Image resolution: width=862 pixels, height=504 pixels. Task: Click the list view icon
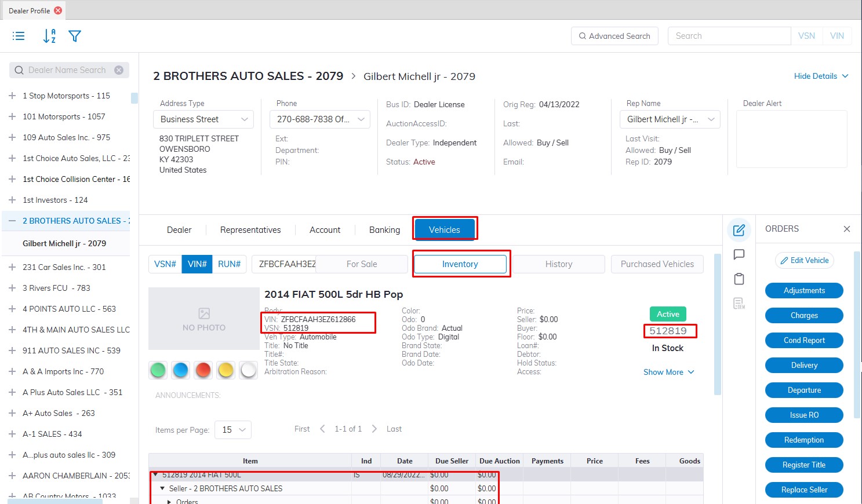point(19,36)
